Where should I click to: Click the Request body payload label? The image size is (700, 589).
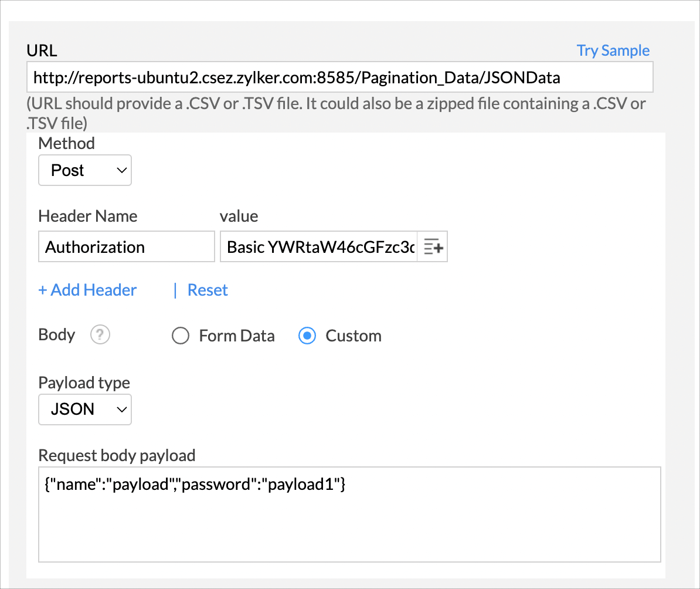(117, 455)
